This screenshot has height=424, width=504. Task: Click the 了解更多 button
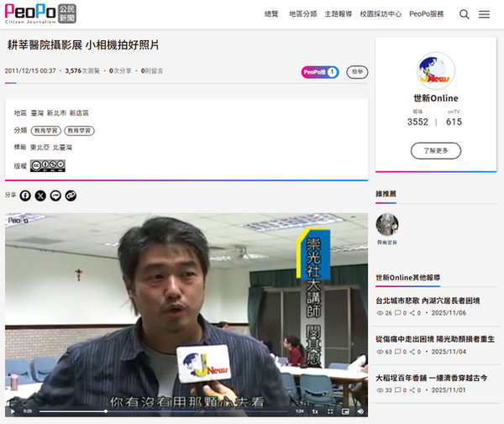coord(436,150)
